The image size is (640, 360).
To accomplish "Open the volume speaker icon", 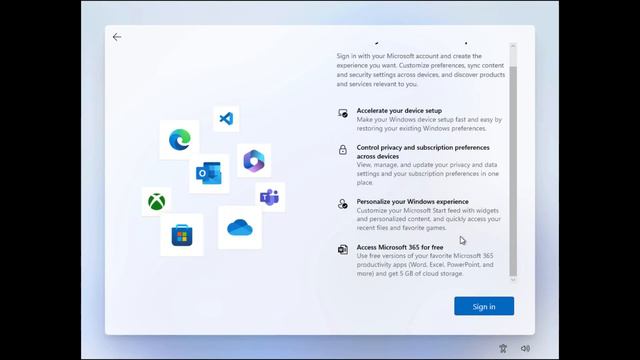I will [x=525, y=348].
